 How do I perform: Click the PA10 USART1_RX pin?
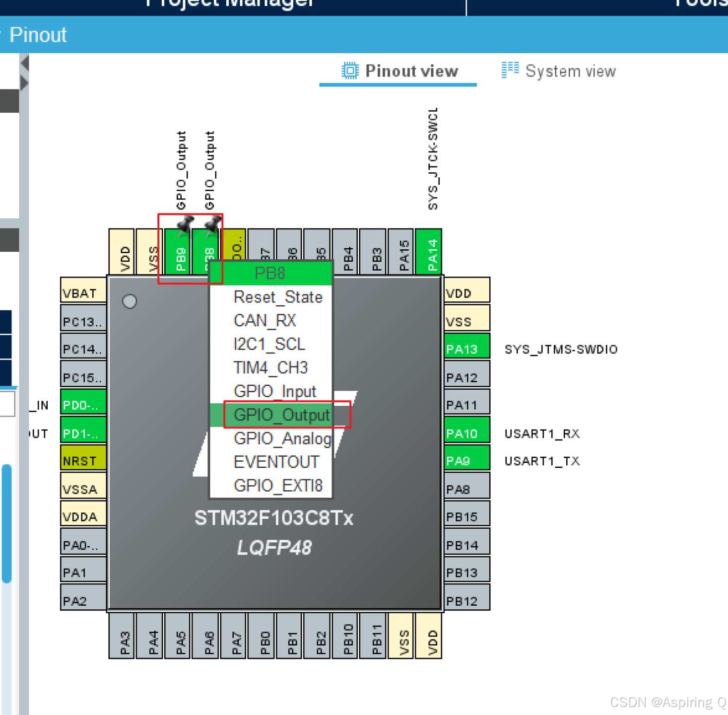click(x=467, y=430)
